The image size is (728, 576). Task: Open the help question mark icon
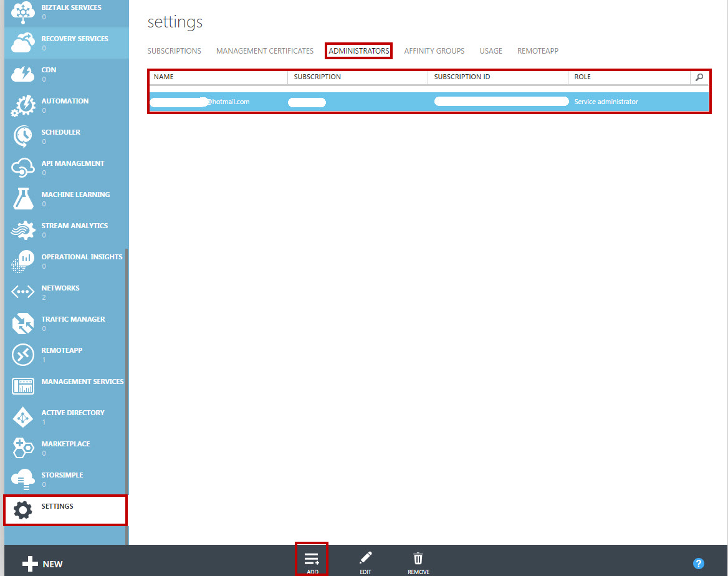tap(698, 564)
